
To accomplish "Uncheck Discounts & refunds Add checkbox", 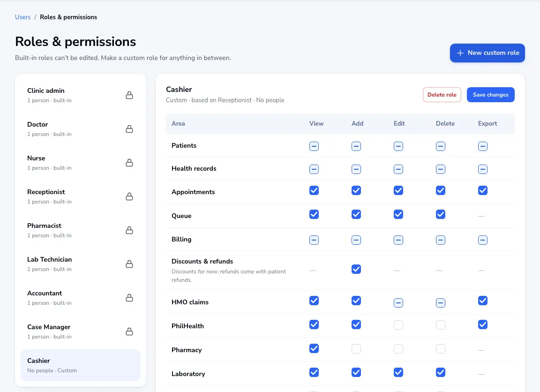I will coord(356,269).
